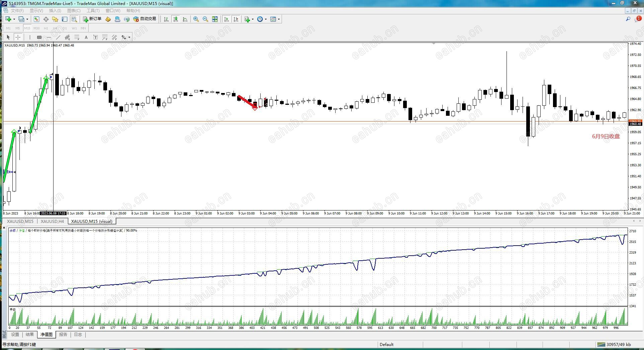The width and height of the screenshot is (644, 350).
Task: Click the signals wave icon in toolbar
Action: point(127,19)
